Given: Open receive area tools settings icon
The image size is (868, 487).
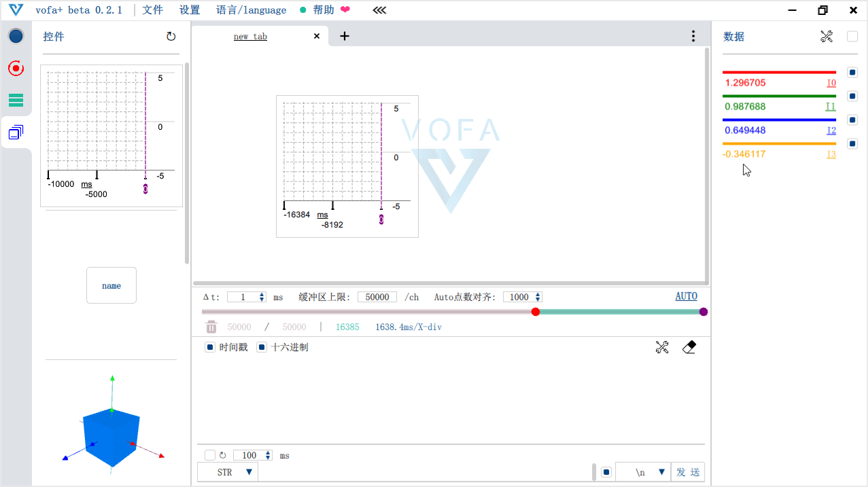Looking at the screenshot, I should [x=662, y=347].
